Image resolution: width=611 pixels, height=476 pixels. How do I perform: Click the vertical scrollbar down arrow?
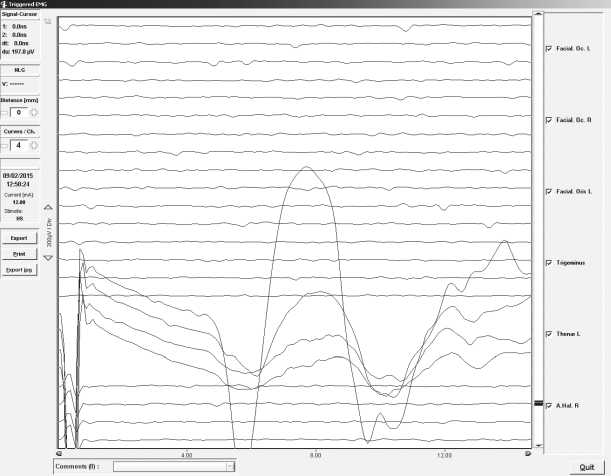point(538,445)
